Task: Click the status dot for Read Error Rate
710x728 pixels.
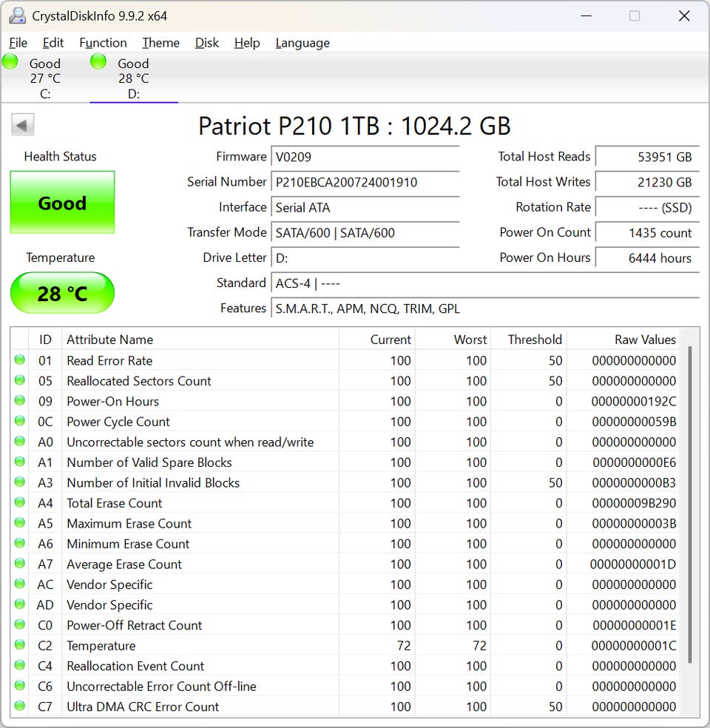Action: pyautogui.click(x=20, y=360)
